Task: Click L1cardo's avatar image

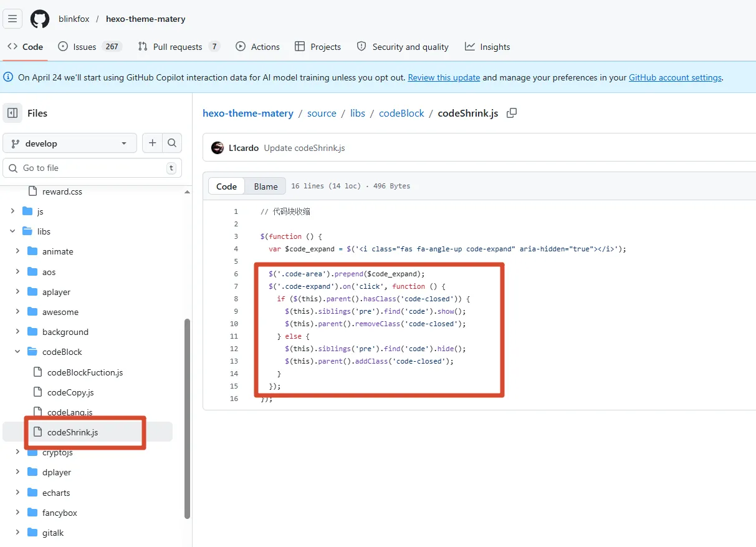Action: tap(218, 148)
